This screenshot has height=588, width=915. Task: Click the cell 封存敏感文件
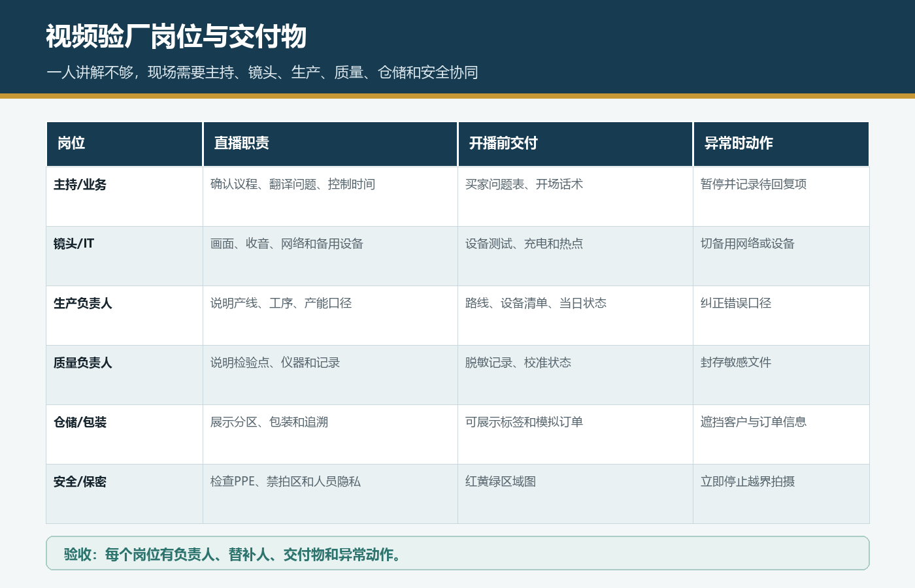(x=781, y=375)
